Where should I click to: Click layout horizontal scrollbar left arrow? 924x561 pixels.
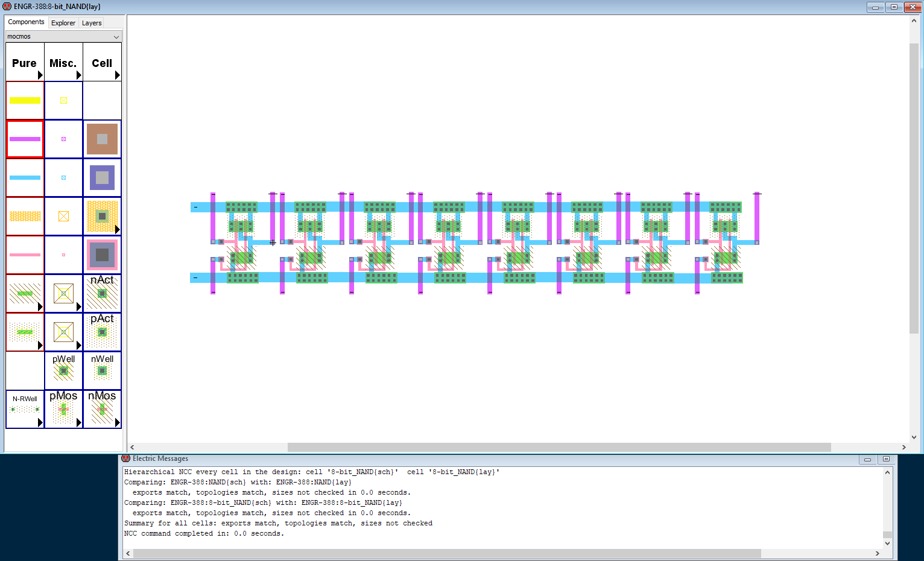pos(132,447)
